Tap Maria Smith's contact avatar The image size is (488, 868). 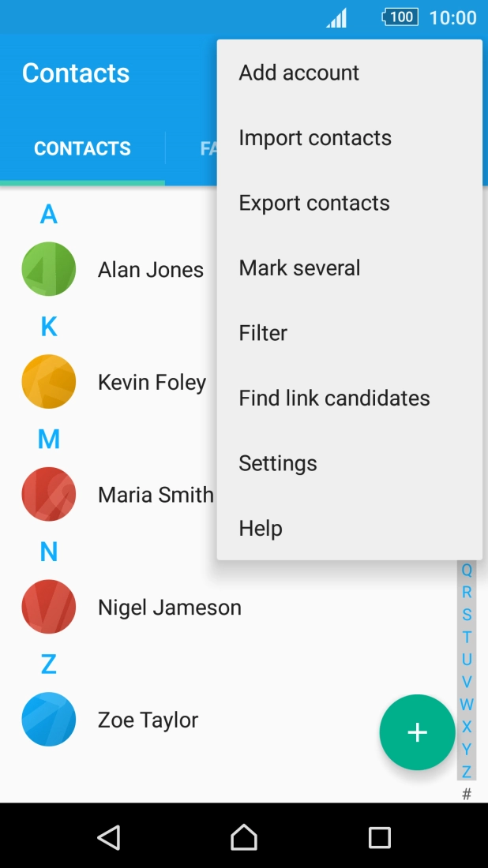[49, 494]
